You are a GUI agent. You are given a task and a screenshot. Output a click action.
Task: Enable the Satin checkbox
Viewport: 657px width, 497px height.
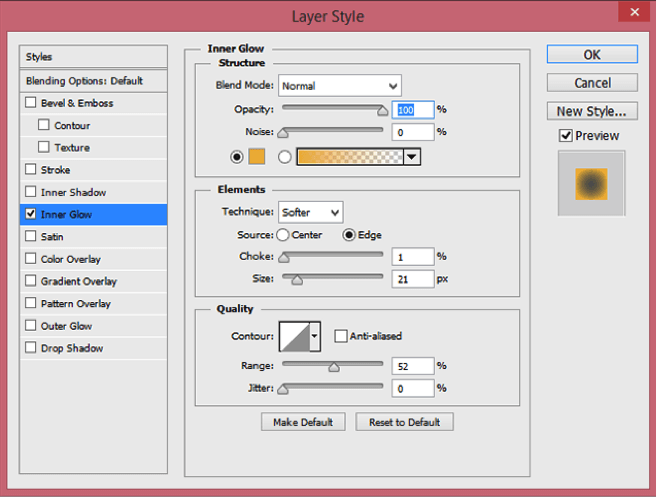coord(31,236)
